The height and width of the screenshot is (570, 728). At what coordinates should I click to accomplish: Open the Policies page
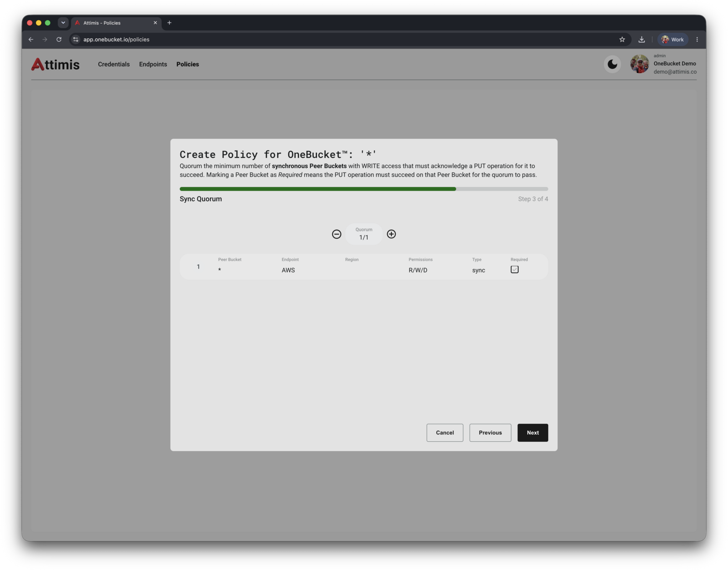(x=187, y=64)
